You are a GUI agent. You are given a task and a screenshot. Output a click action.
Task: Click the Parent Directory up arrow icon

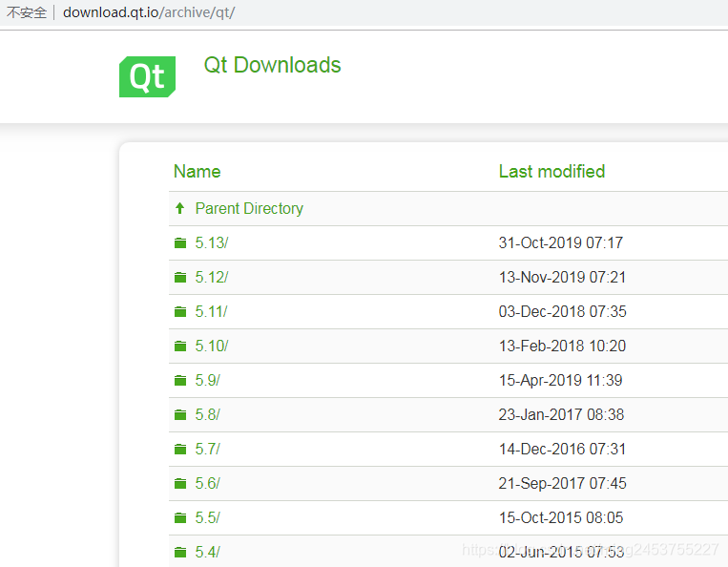(x=180, y=208)
